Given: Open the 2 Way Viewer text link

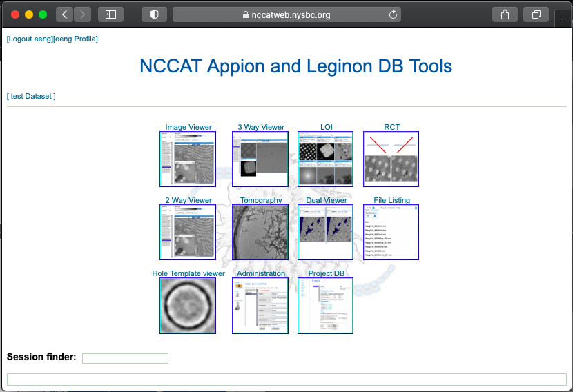Looking at the screenshot, I should pyautogui.click(x=188, y=200).
